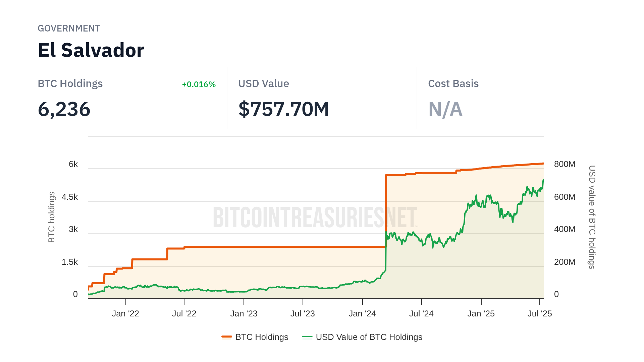Click the Jan '23 axis tick label
The image size is (644, 362).
[x=244, y=313]
